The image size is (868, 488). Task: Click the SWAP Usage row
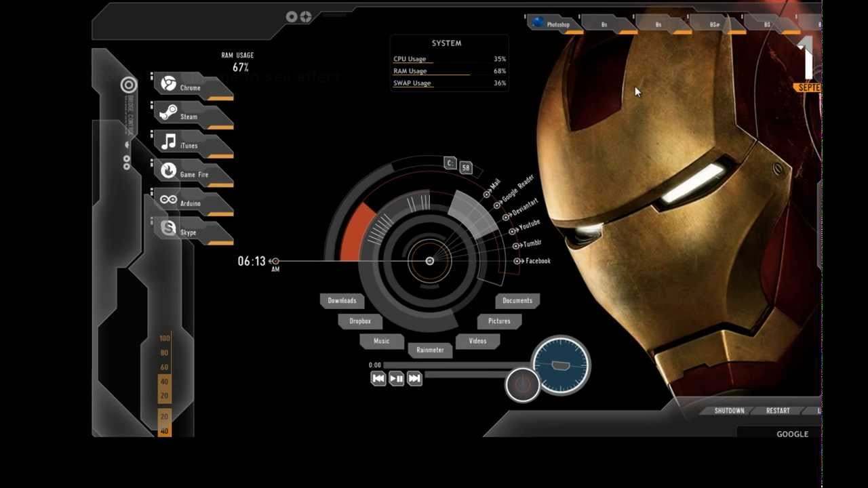(x=450, y=83)
